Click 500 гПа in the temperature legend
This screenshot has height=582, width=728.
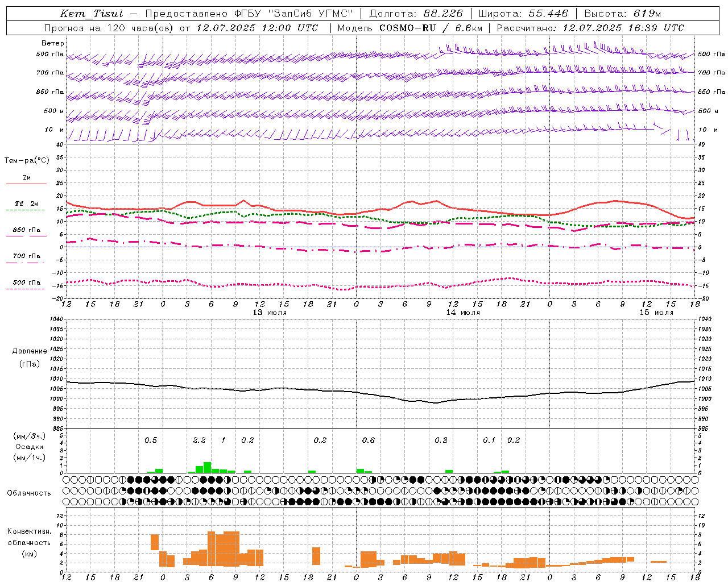27,282
